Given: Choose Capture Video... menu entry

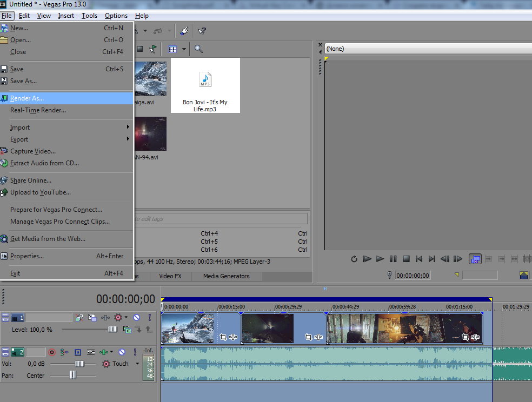Looking at the screenshot, I should point(66,151).
